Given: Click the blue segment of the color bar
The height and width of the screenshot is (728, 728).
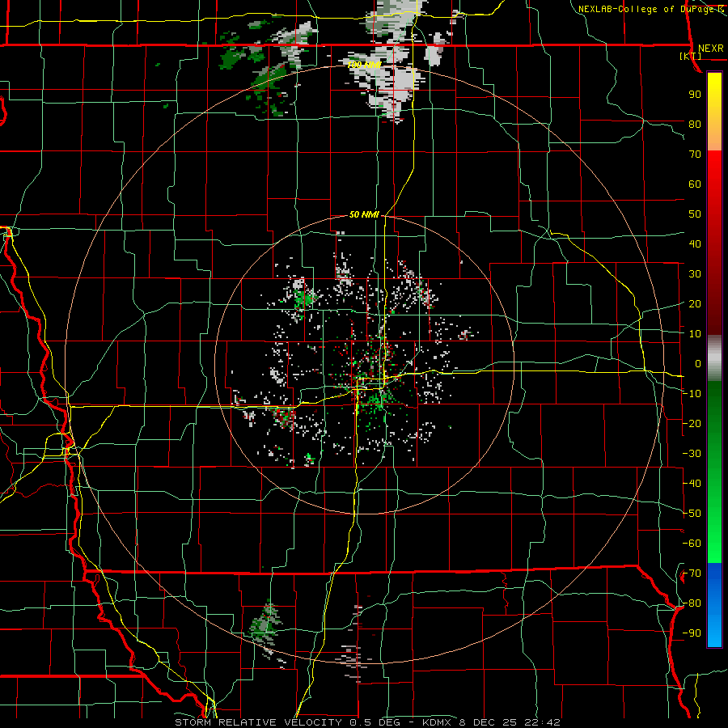Looking at the screenshot, I should [x=714, y=605].
